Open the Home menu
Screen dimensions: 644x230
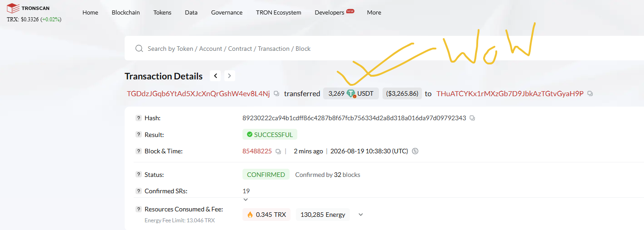point(90,12)
